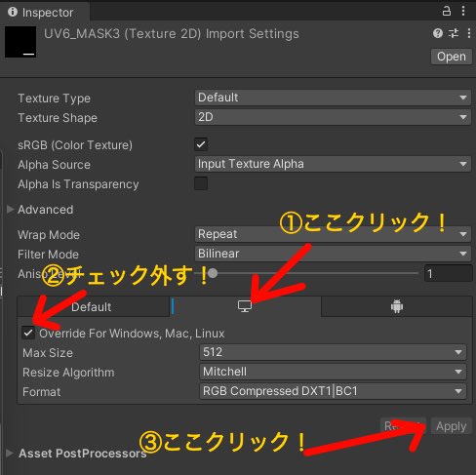Screen dimensions: 476x475
Task: Open the Inspector tab kebab menu
Action: pyautogui.click(x=463, y=11)
